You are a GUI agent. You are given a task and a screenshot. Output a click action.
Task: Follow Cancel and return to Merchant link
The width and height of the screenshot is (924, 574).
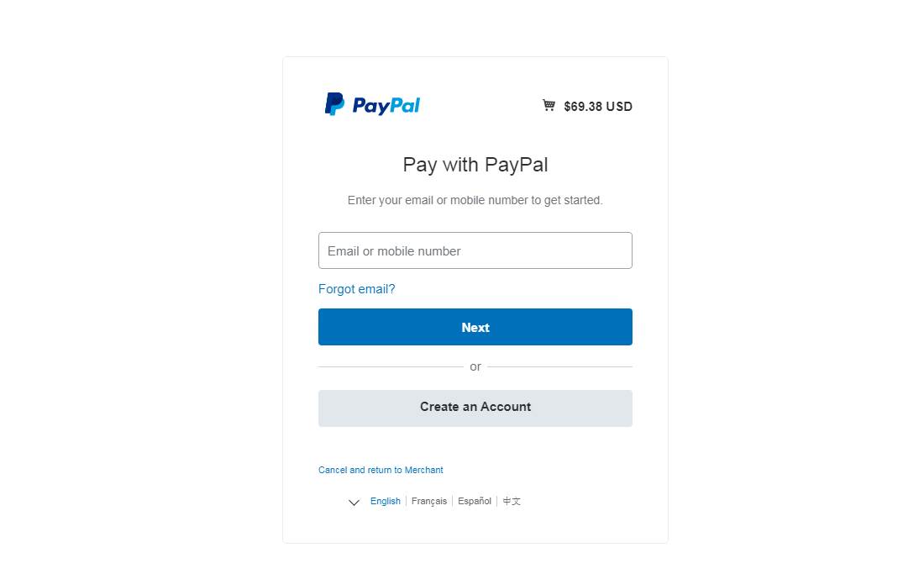(x=381, y=470)
